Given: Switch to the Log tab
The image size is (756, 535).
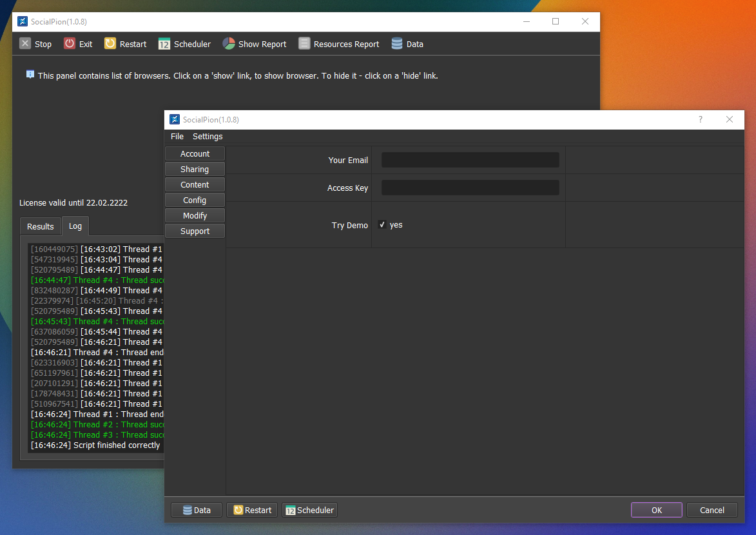Looking at the screenshot, I should 75,226.
